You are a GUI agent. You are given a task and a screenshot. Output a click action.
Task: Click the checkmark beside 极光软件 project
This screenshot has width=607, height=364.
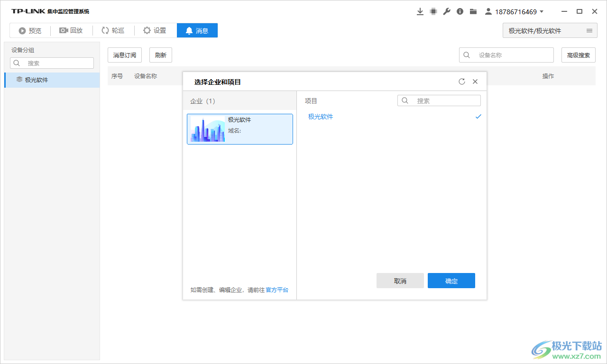(478, 117)
